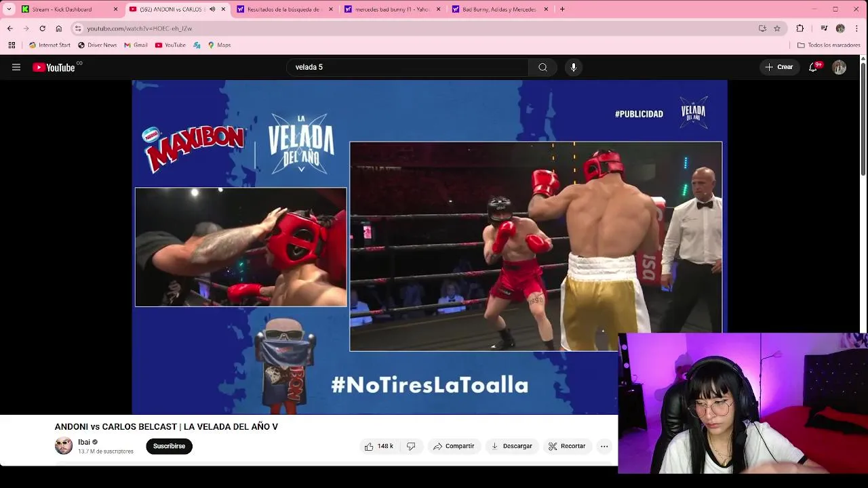Image resolution: width=868 pixels, height=488 pixels.
Task: Open the Chrome three-dot menu
Action: point(857,28)
